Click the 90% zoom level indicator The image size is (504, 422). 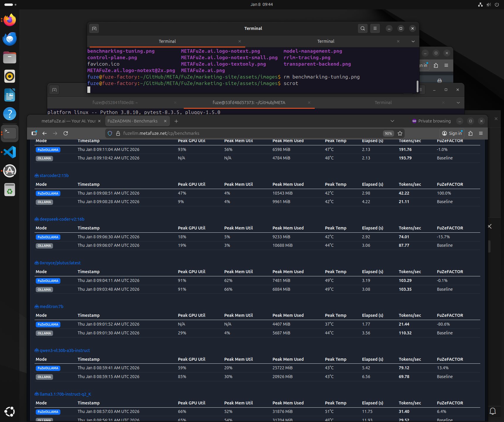coord(388,133)
